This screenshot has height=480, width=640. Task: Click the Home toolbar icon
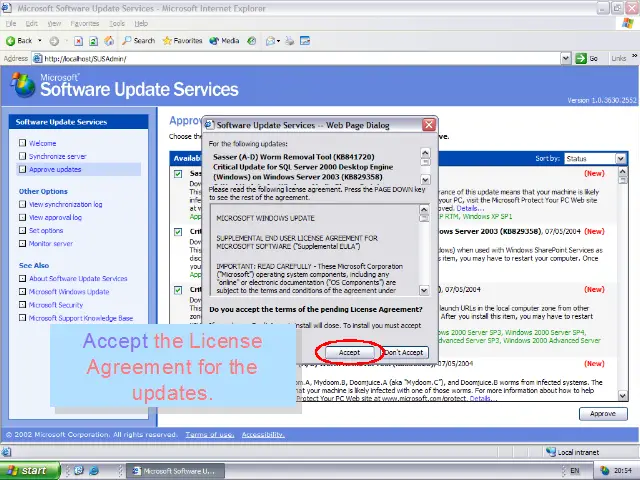point(109,41)
